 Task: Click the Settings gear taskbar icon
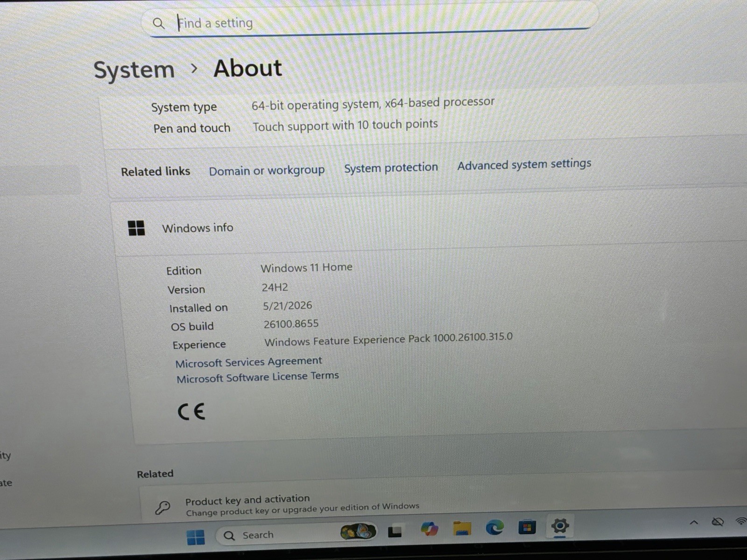coord(560,526)
